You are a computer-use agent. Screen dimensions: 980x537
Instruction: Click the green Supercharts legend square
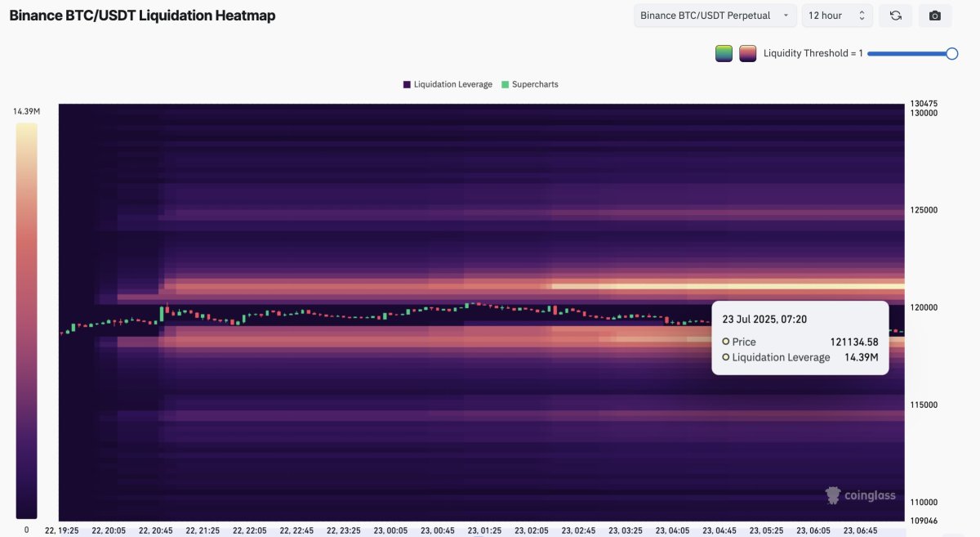[x=505, y=84]
